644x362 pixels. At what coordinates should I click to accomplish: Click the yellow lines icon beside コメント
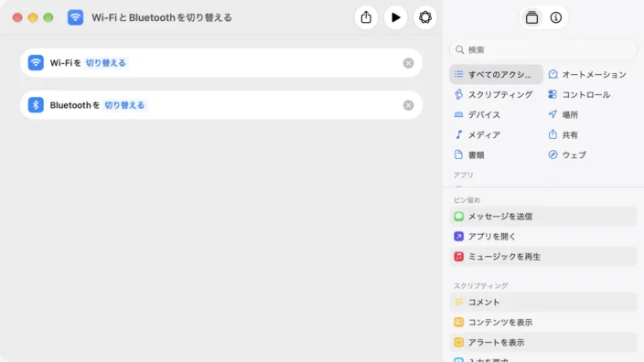tap(459, 302)
